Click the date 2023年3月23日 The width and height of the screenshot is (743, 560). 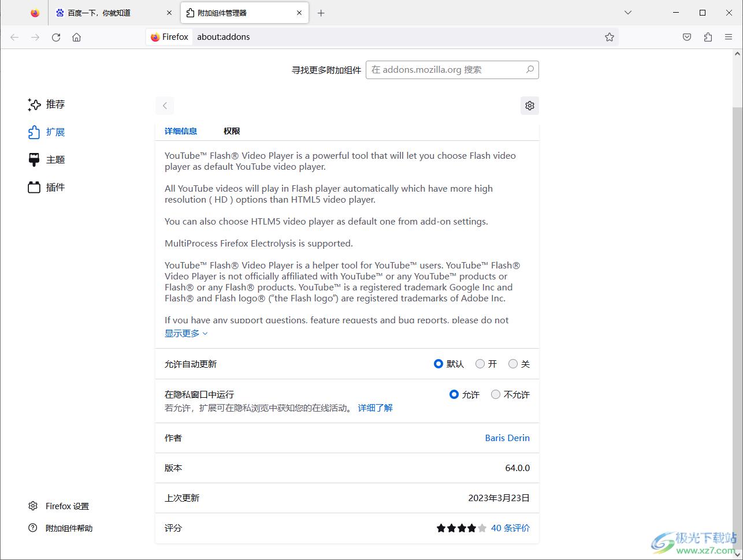499,498
